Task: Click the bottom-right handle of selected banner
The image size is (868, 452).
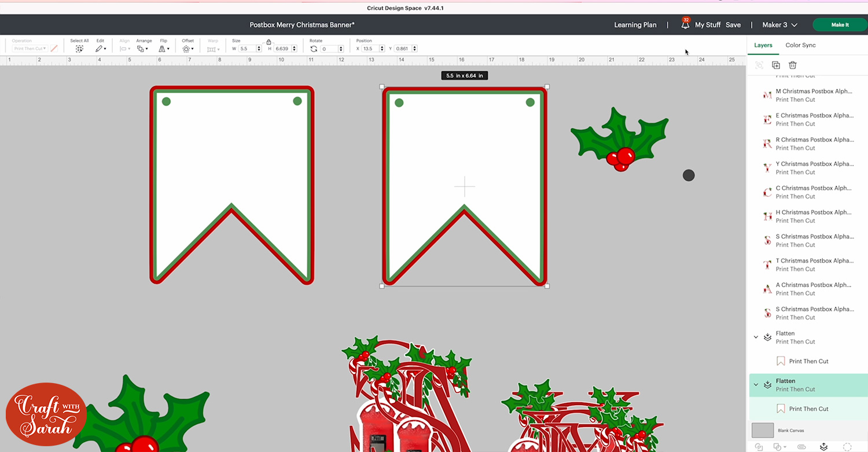Action: 547,286
